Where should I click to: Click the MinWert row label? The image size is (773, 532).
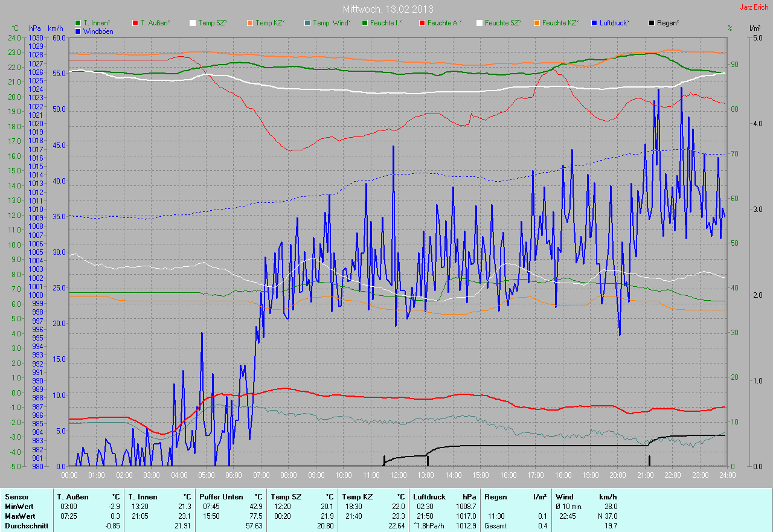tap(19, 506)
